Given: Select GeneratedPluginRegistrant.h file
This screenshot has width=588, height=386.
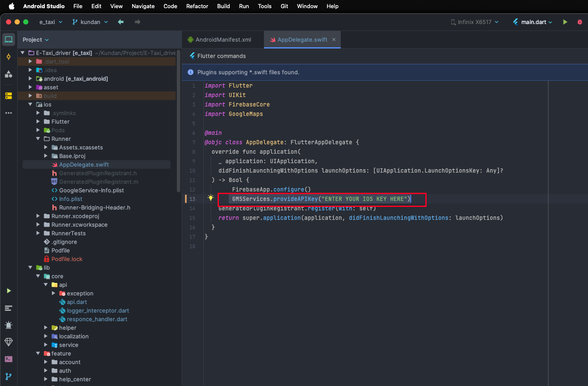Looking at the screenshot, I should point(98,173).
